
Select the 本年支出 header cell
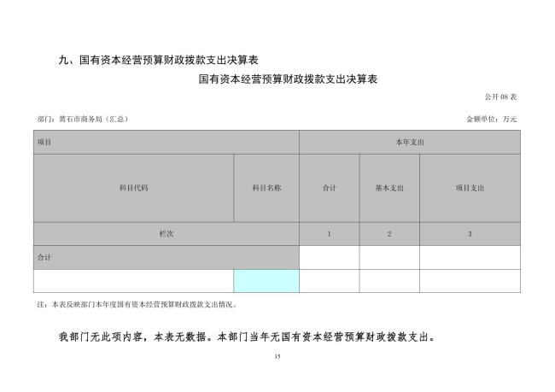(x=409, y=142)
